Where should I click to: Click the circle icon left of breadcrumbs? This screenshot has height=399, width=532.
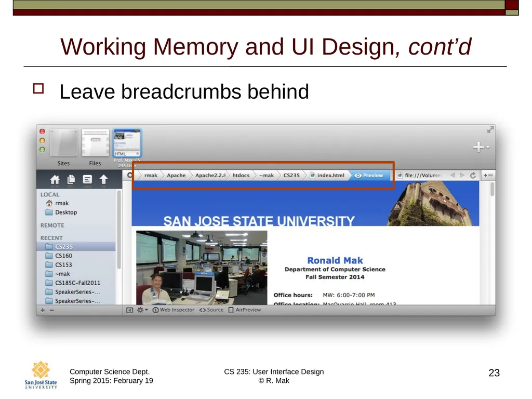tap(130, 175)
